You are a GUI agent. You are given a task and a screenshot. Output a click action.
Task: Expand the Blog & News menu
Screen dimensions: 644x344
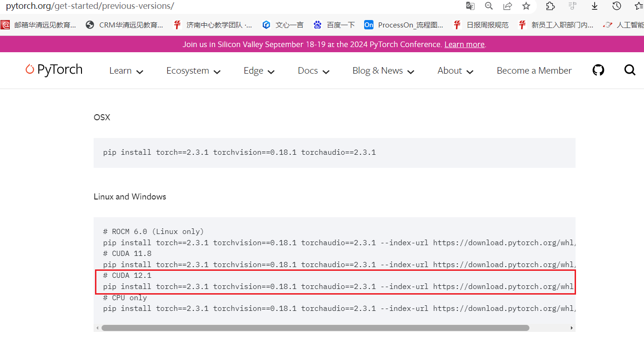click(383, 70)
